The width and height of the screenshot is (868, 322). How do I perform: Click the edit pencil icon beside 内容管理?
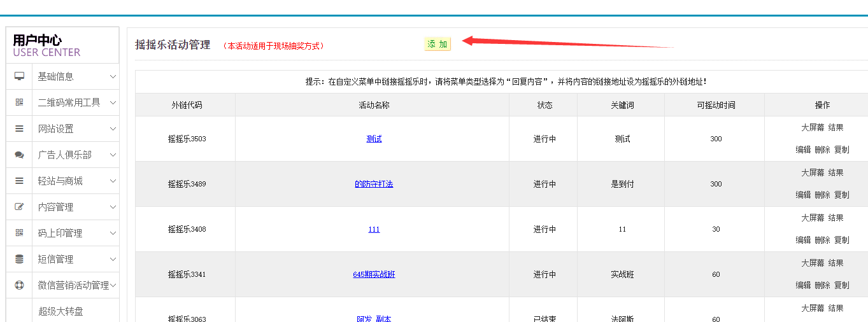click(19, 207)
